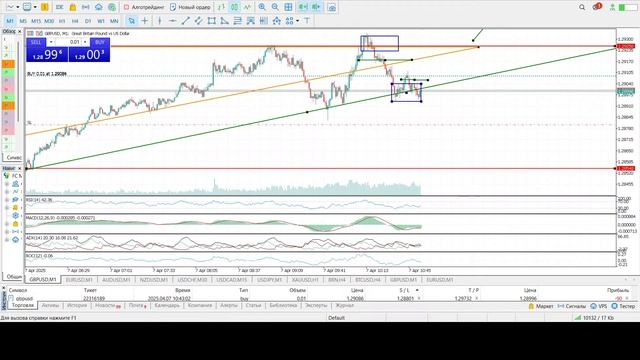
Task: Click the SELL button on chart
Action: coord(36,42)
